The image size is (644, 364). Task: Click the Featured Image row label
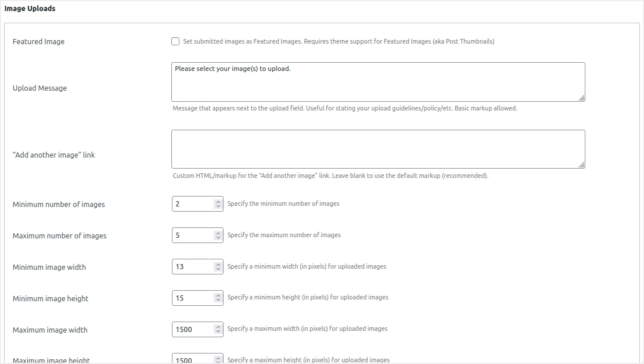(38, 42)
